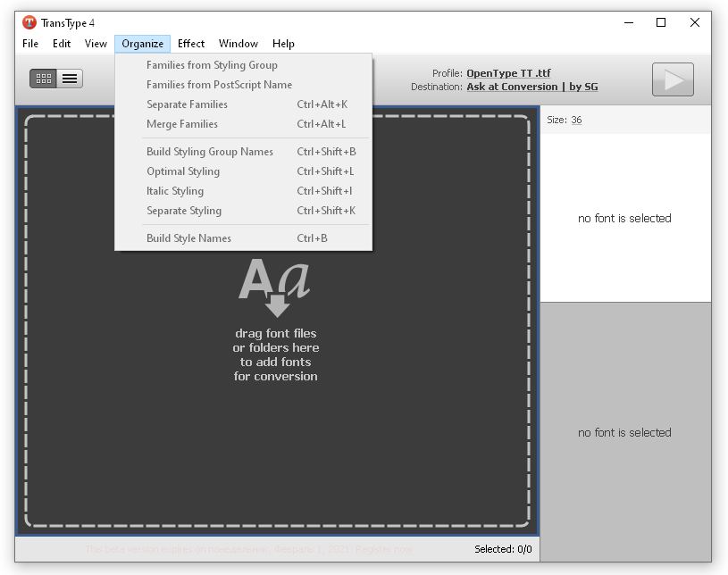728x575 pixels.
Task: Select Merge Families menu entry
Action: point(243,124)
